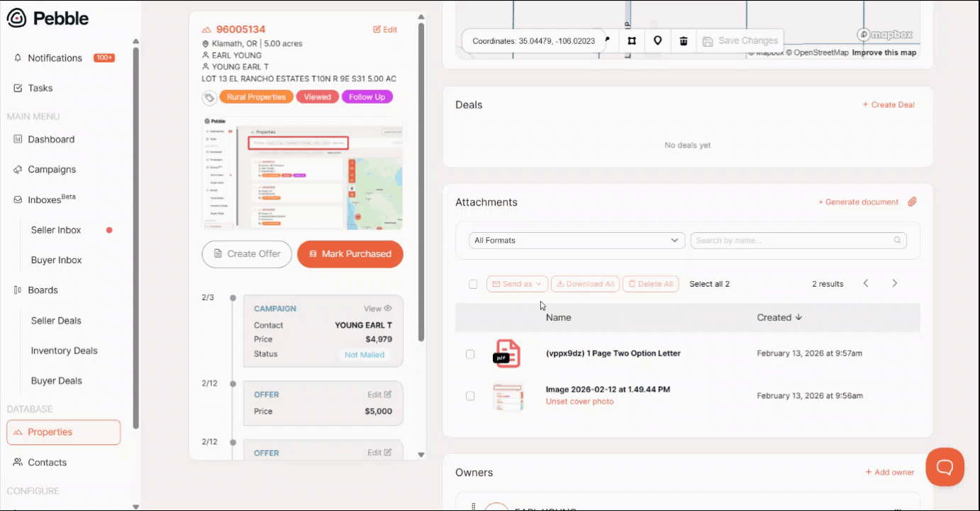The width and height of the screenshot is (980, 511).
Task: Click Edit on the $5,000 offer card
Action: tap(379, 395)
